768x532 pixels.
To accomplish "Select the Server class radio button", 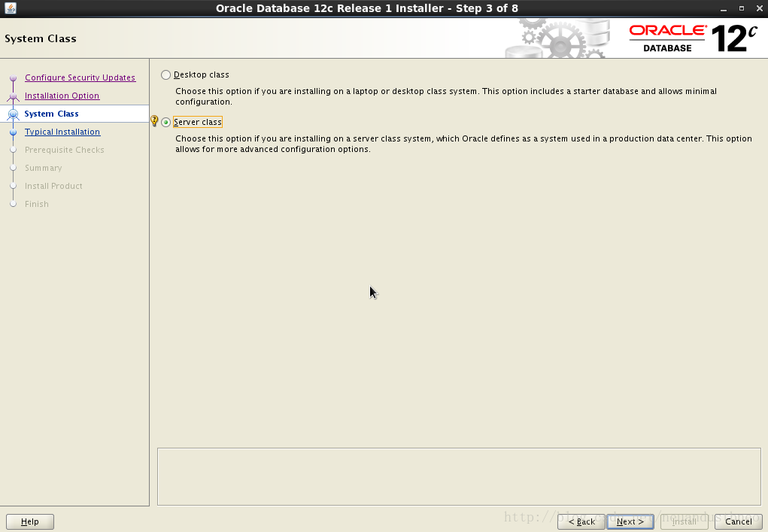I will pos(166,123).
